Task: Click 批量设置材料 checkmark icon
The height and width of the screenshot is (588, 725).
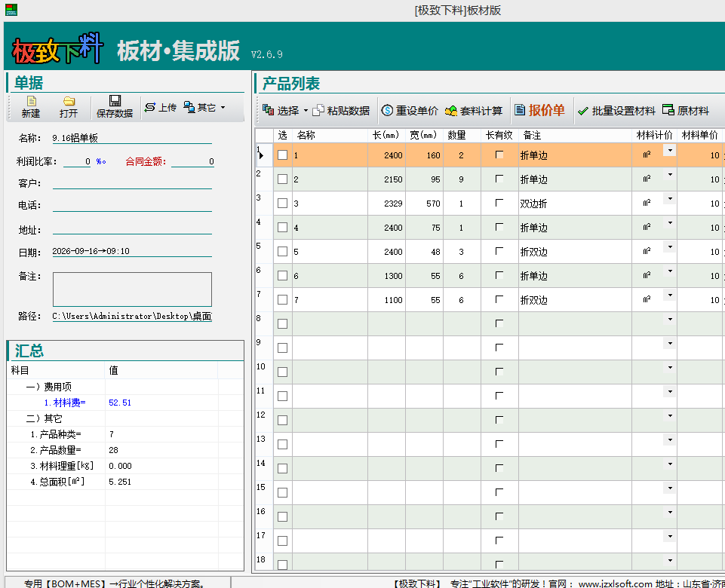Action: point(583,111)
